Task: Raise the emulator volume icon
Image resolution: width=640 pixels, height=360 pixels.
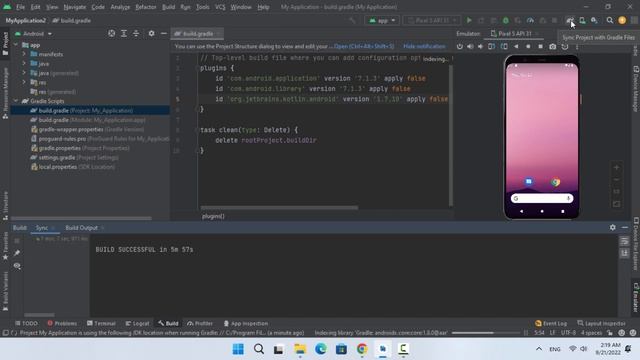Action: click(470, 47)
